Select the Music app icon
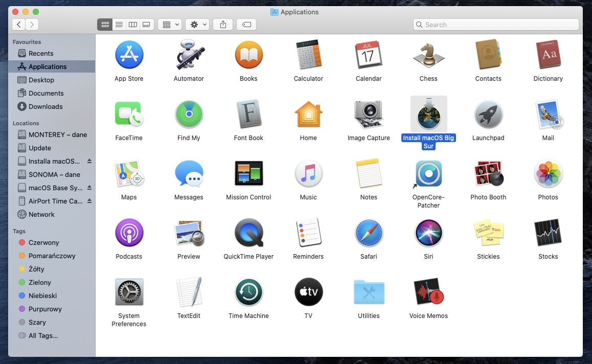592x364 pixels. (308, 174)
